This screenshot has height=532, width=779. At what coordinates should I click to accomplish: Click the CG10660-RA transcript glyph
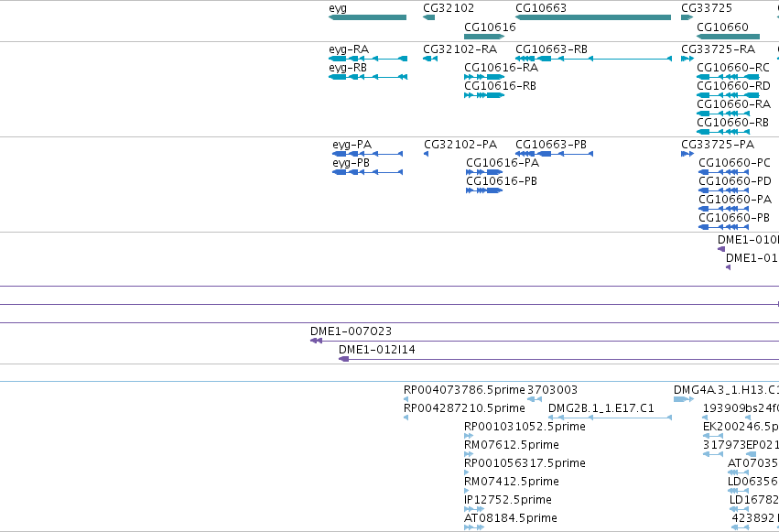pyautogui.click(x=723, y=114)
